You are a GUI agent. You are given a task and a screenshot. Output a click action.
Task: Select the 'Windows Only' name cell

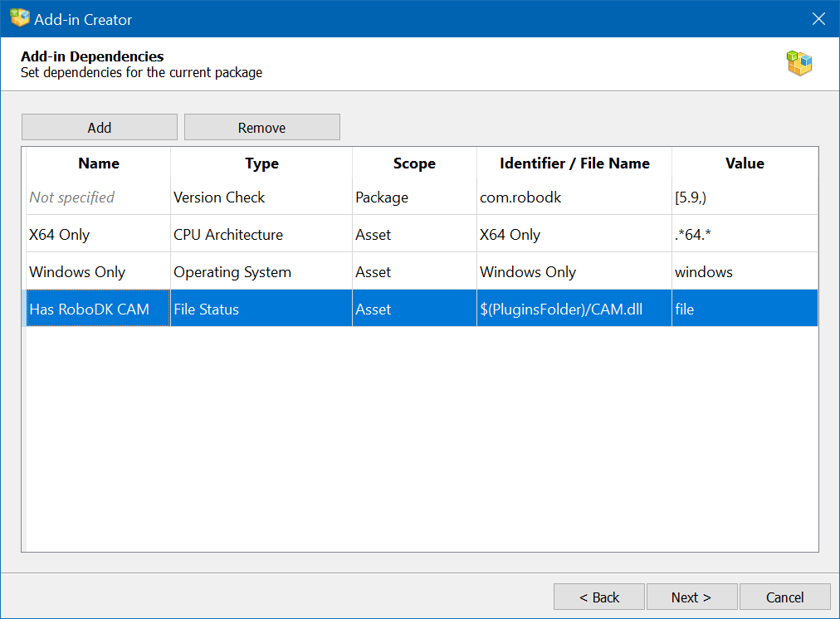pos(99,271)
